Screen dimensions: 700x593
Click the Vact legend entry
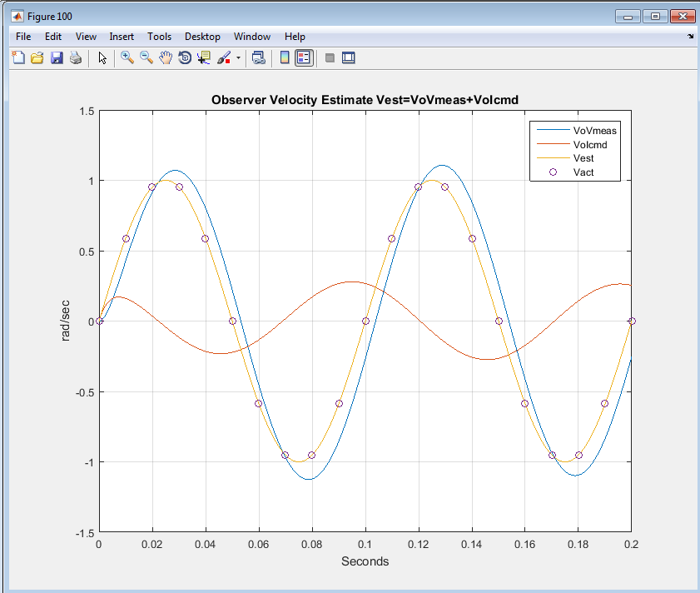(x=583, y=172)
